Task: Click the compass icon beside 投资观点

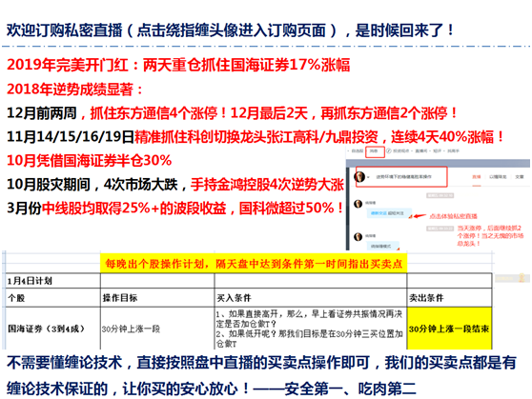Action: point(389,150)
